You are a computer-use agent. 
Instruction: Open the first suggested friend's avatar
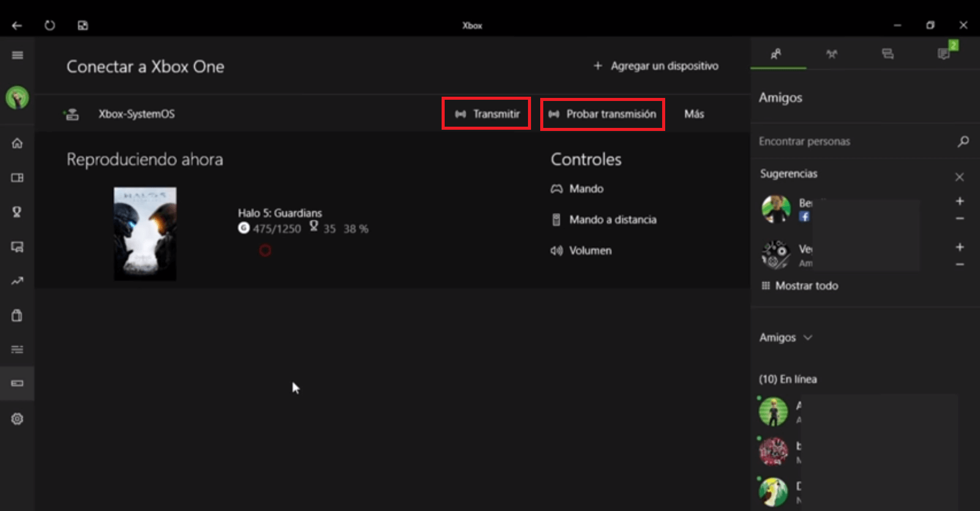point(776,209)
